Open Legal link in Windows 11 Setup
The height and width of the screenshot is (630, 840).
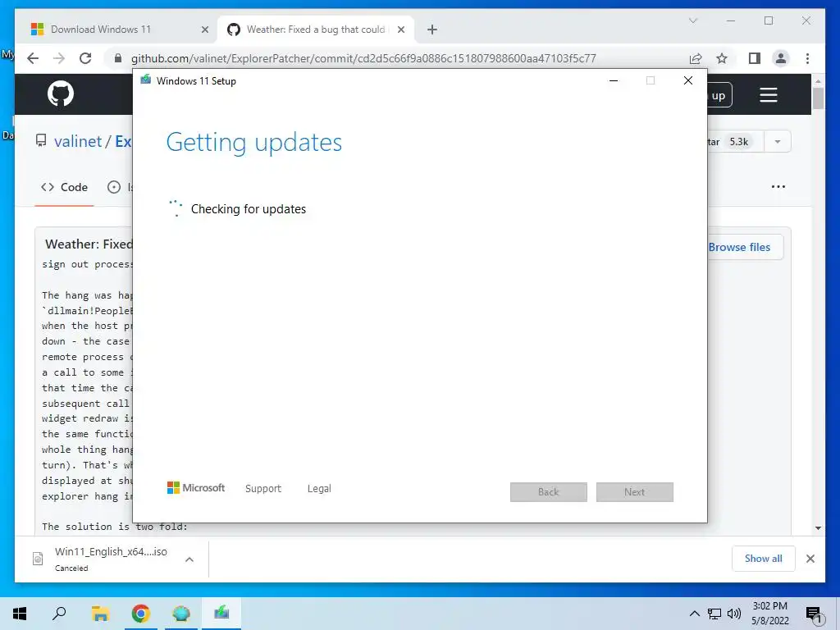click(319, 489)
